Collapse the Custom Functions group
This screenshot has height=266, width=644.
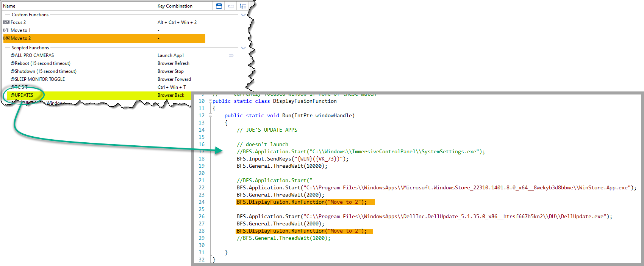[243, 15]
